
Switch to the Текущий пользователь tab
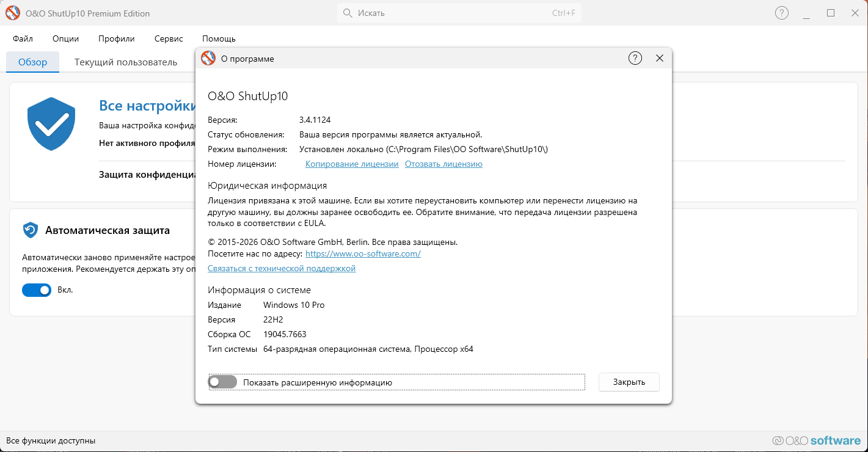(126, 62)
